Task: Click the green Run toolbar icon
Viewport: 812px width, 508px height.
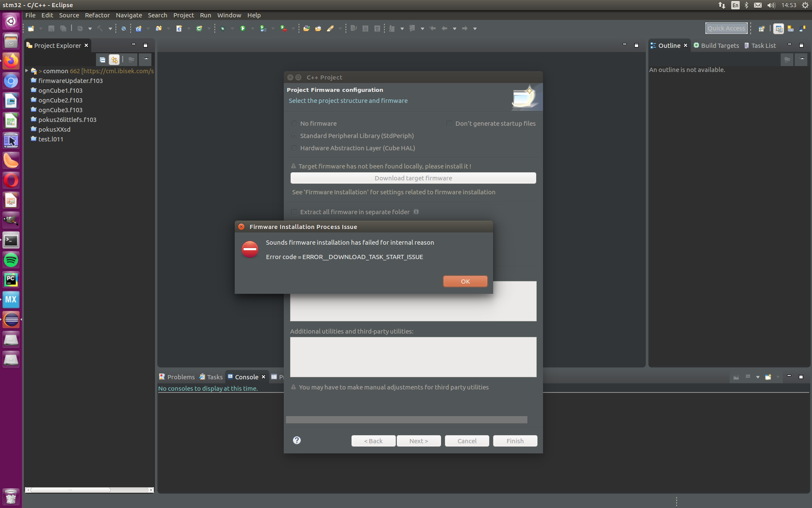Action: point(243,28)
